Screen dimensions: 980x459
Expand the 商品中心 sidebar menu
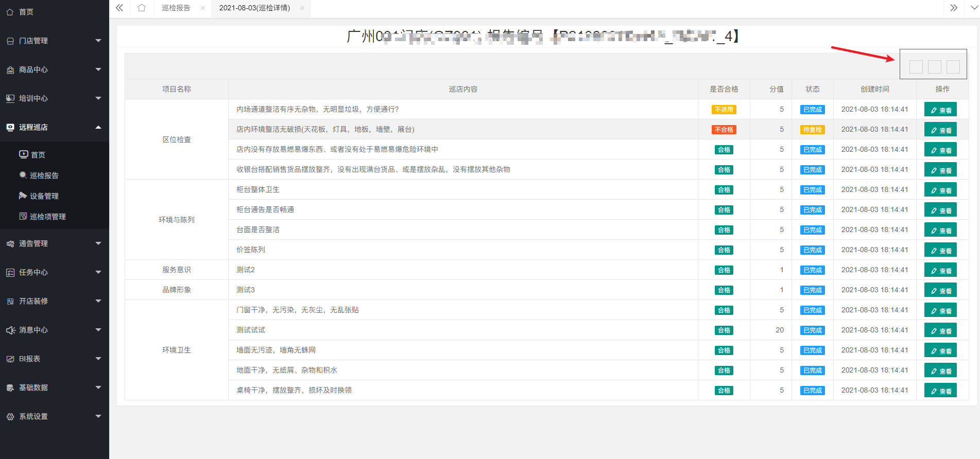point(54,69)
